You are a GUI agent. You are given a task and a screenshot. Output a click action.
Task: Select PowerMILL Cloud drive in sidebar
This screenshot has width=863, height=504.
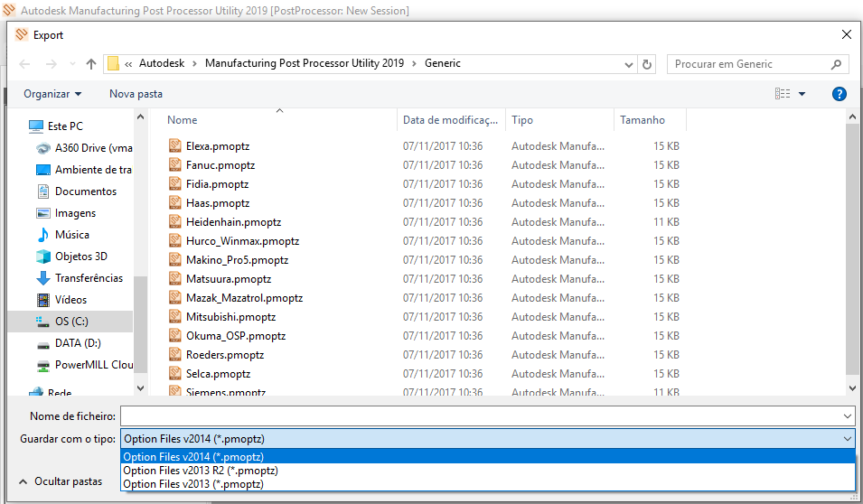point(84,365)
